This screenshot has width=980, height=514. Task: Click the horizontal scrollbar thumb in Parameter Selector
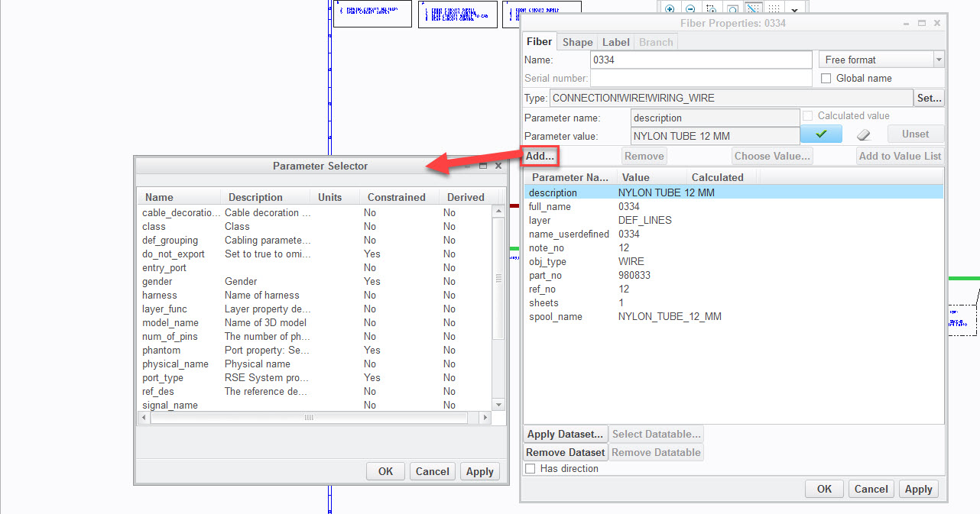pyautogui.click(x=309, y=418)
